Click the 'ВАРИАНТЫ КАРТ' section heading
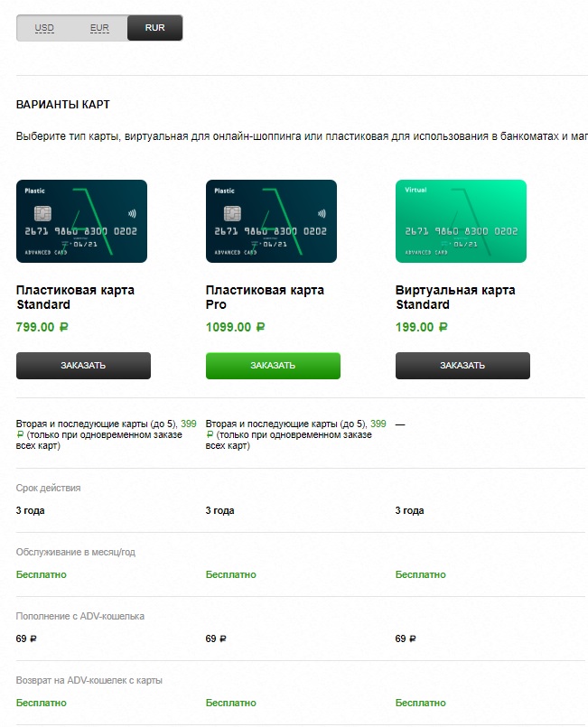The width and height of the screenshot is (588, 727). (x=63, y=105)
